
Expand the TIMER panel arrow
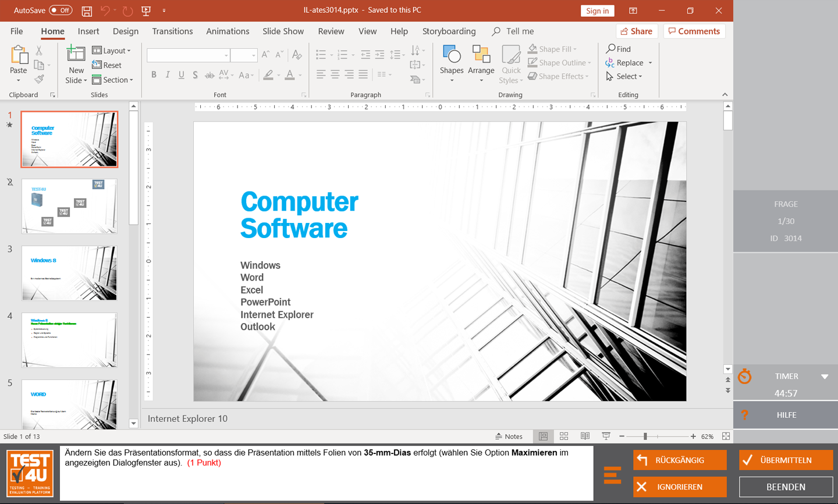(825, 377)
